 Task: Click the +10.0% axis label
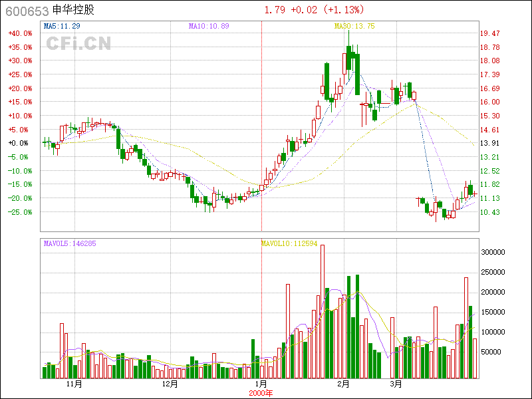(x=21, y=116)
